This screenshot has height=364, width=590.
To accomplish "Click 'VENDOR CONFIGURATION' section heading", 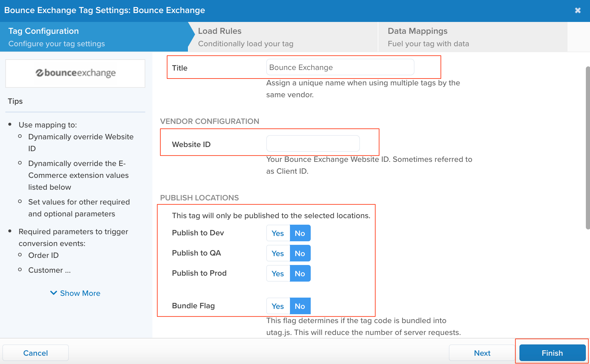I will pyautogui.click(x=210, y=121).
